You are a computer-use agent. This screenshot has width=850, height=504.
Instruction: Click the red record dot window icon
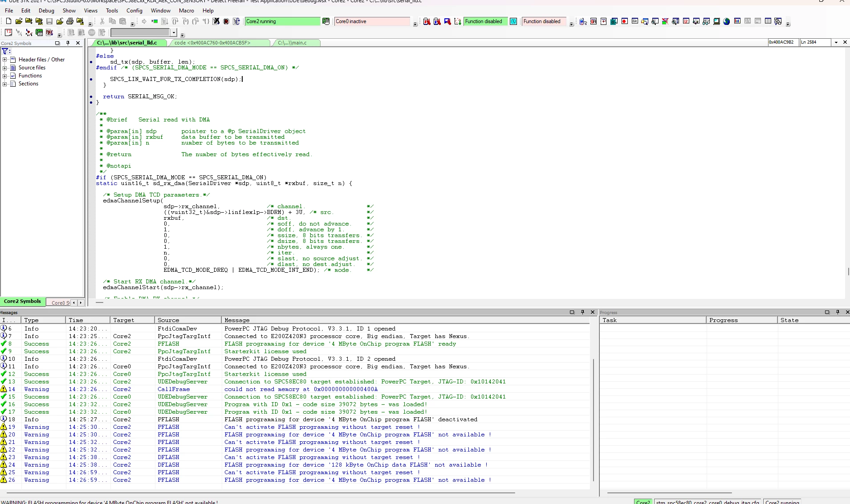624,21
